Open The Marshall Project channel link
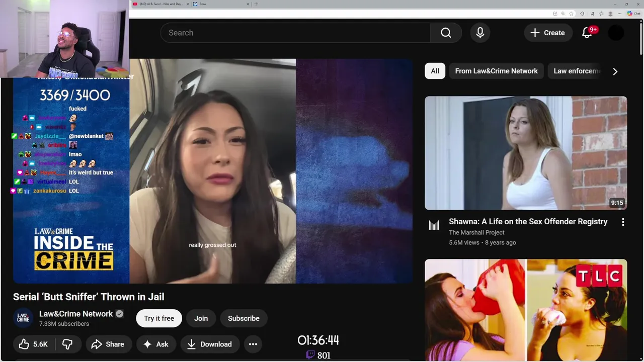644x362 pixels. click(x=476, y=232)
